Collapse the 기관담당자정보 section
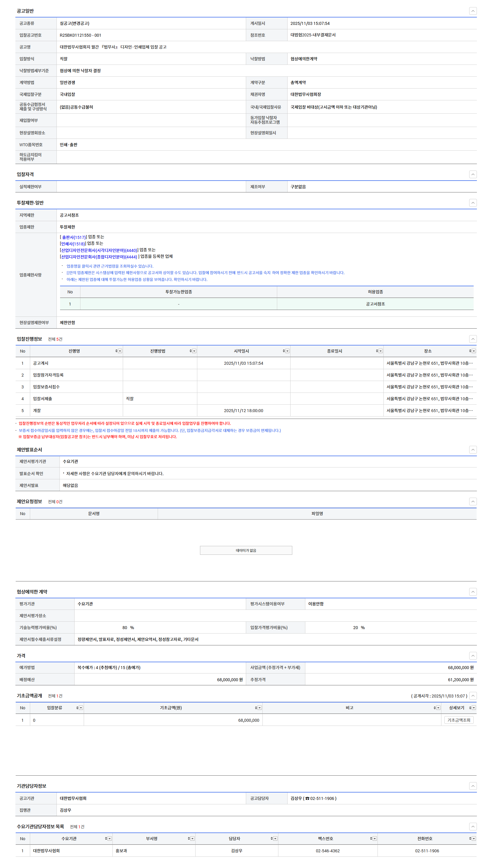This screenshot has width=484, height=868. click(472, 786)
